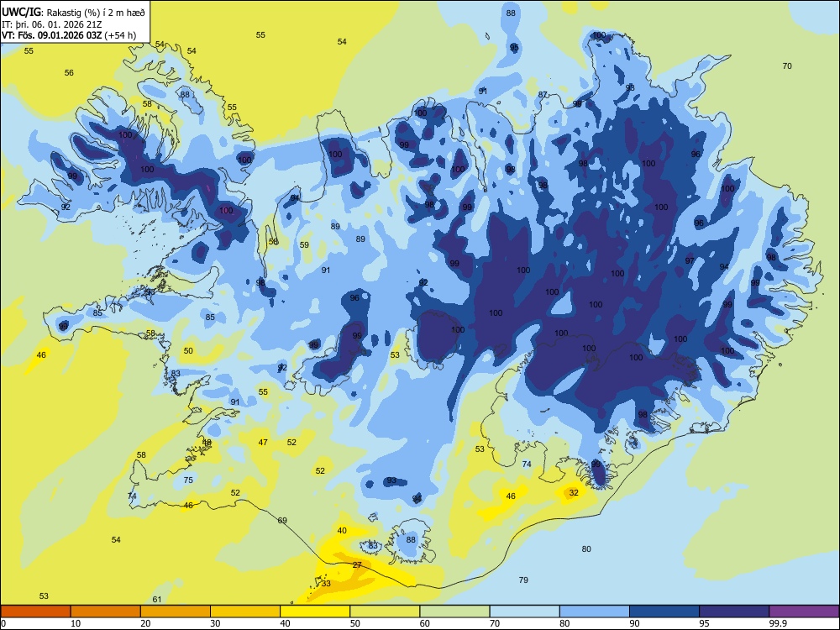Viewport: 840px width, 630px height.
Task: Click the '27' humidity value on the map
Action: (357, 564)
